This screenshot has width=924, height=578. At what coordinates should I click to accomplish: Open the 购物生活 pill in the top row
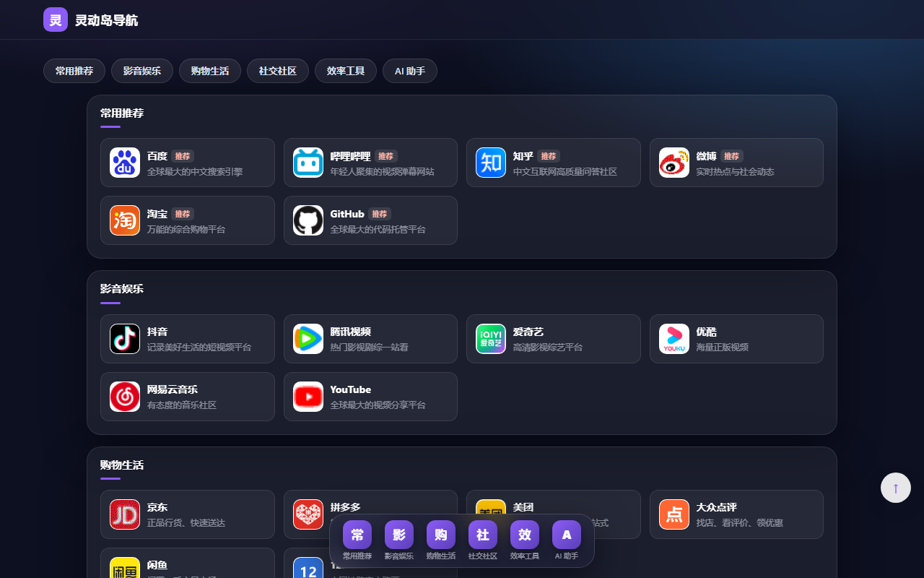210,71
